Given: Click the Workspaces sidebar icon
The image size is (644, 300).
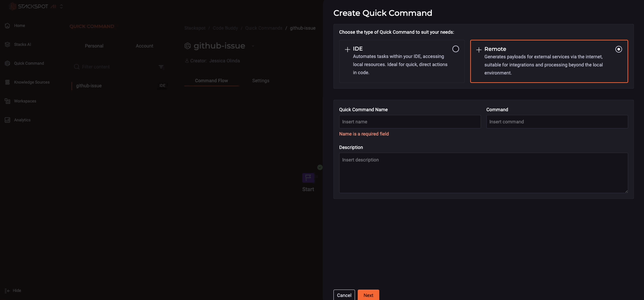Looking at the screenshot, I should tap(7, 101).
